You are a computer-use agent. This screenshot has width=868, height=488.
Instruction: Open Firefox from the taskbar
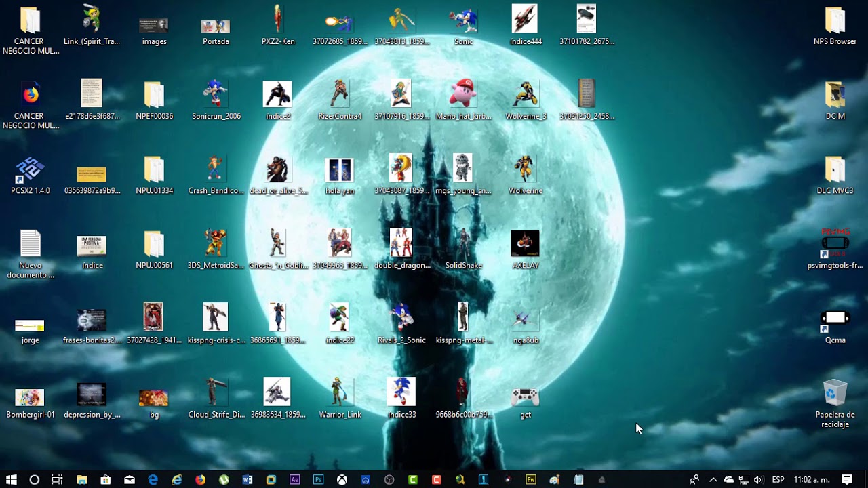point(200,479)
